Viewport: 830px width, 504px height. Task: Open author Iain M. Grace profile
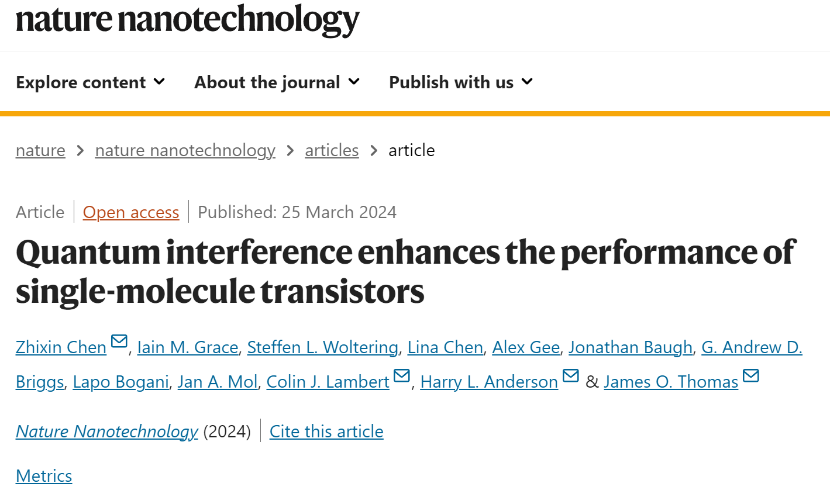[x=188, y=347]
